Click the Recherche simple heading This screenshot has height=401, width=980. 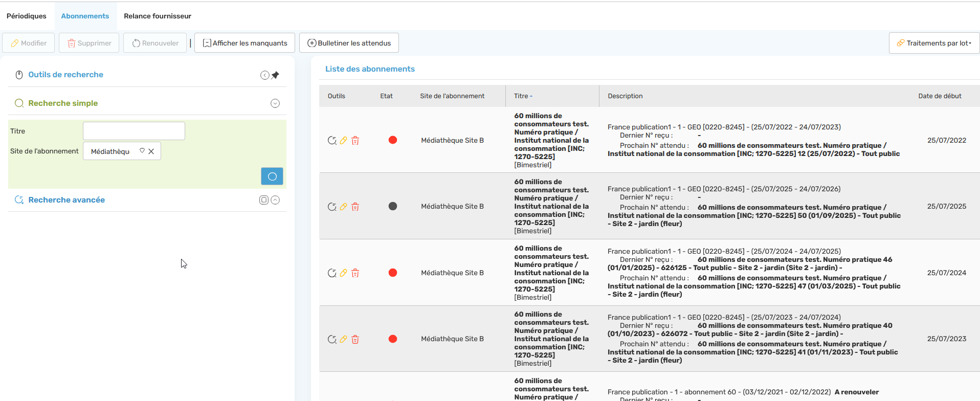[x=63, y=103]
